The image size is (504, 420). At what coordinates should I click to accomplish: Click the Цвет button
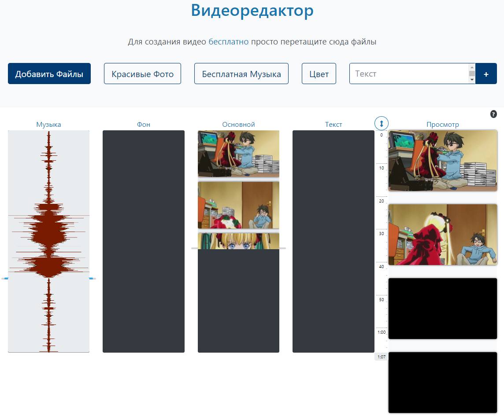coord(319,74)
